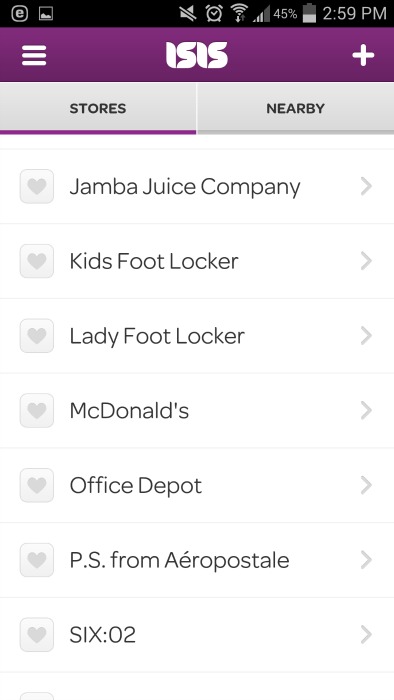Open the McDonald's store entry
This screenshot has height=700, width=394.
tap(197, 410)
